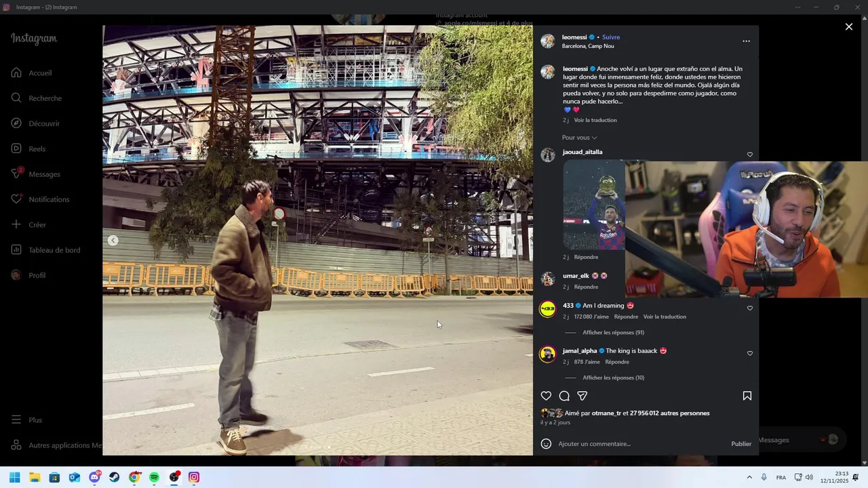Open the Windows Start button
868x488 pixels.
(x=14, y=477)
